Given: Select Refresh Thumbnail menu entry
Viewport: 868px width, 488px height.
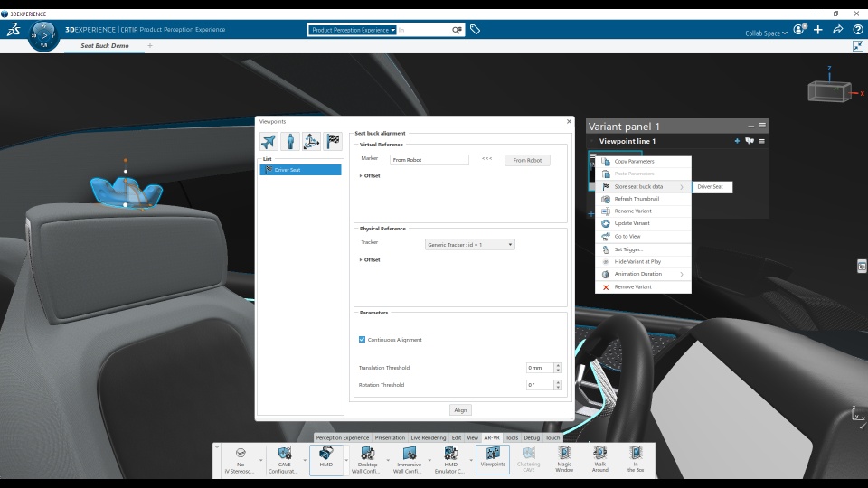Looking at the screenshot, I should (643, 199).
